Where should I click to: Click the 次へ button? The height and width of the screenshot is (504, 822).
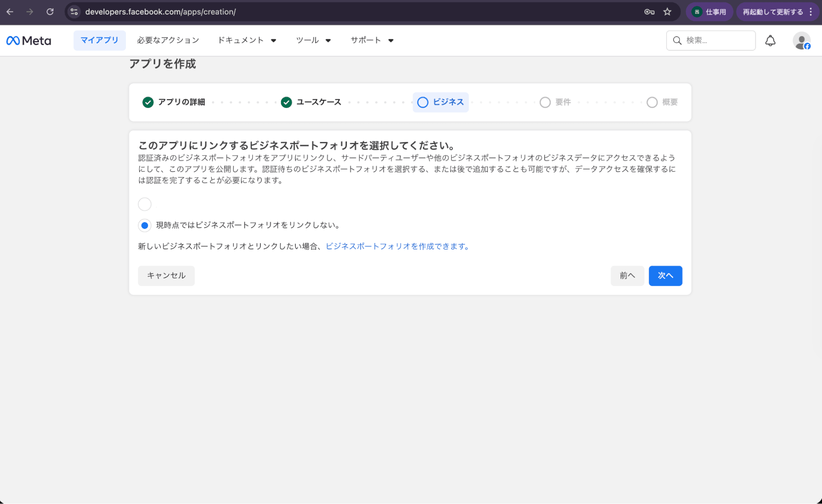pos(665,276)
